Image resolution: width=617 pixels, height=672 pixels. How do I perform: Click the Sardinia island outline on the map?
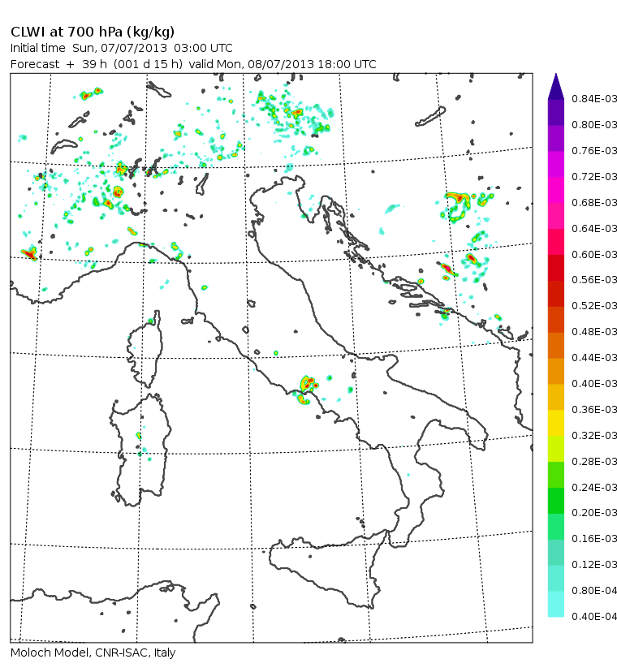(140, 450)
